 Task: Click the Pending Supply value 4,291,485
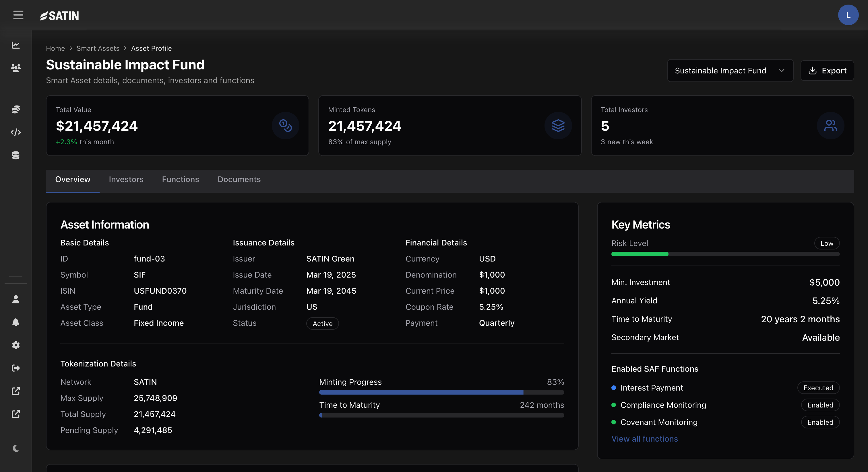(153, 430)
